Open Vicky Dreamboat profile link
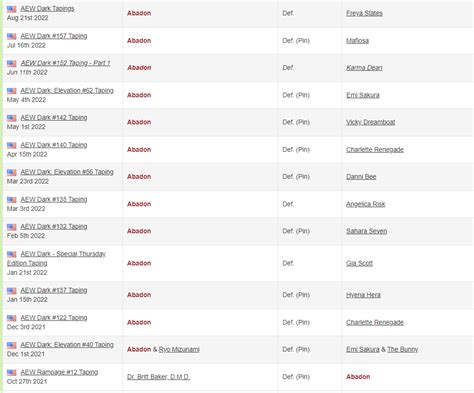The width and height of the screenshot is (474, 393). (370, 122)
